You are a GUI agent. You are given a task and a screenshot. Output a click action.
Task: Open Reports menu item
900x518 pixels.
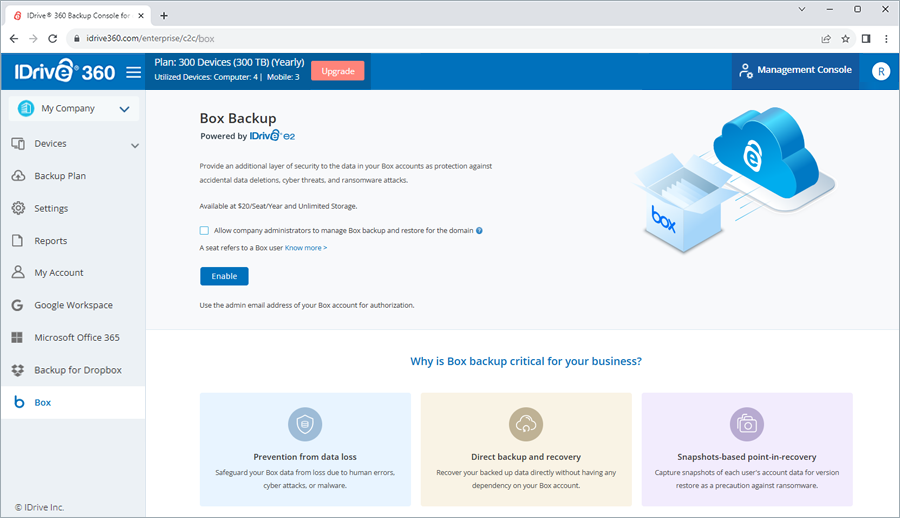click(x=73, y=241)
